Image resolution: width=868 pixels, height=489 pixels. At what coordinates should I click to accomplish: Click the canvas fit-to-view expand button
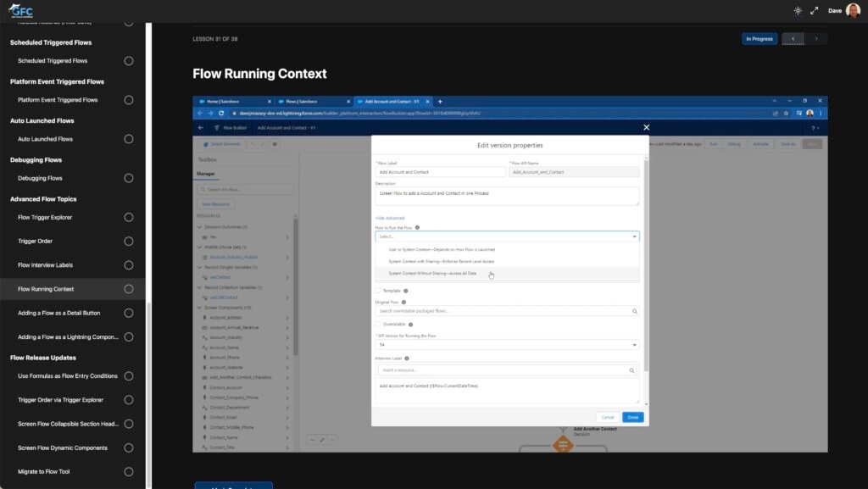[x=322, y=441]
